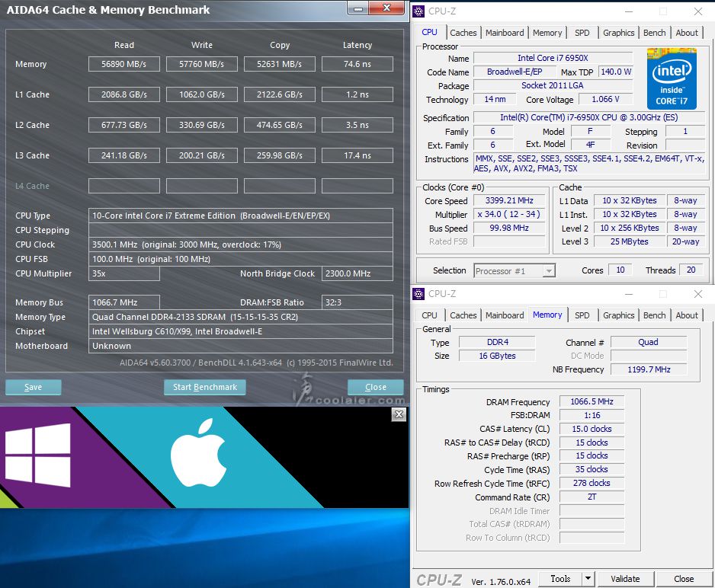The image size is (715, 588).
Task: Click the CPU Type field in AIDA64
Action: 241,216
